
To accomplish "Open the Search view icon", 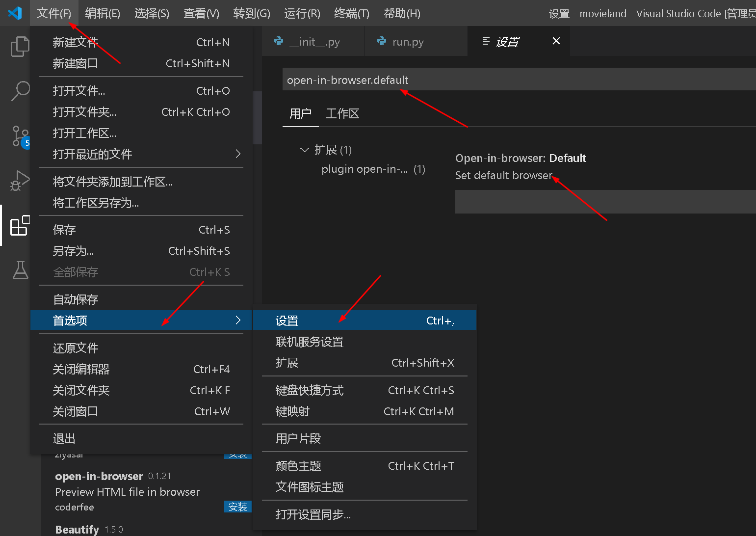I will pyautogui.click(x=20, y=91).
